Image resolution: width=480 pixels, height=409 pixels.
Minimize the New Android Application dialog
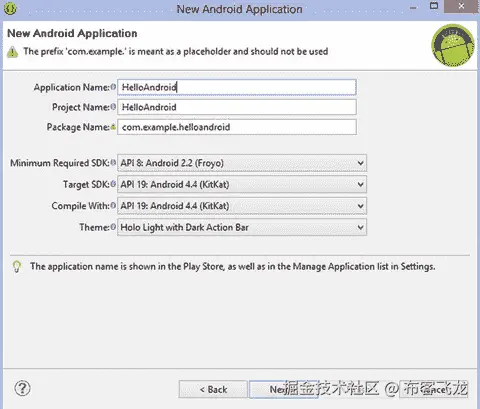click(x=413, y=8)
